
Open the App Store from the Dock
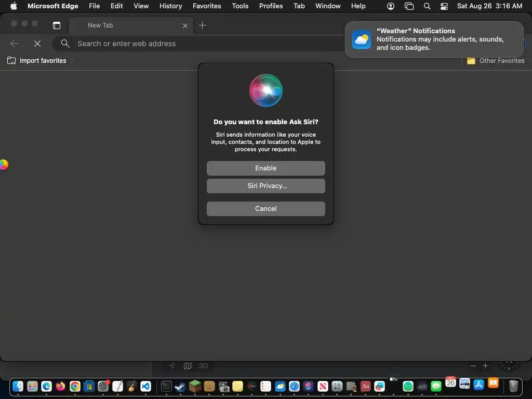(x=478, y=385)
